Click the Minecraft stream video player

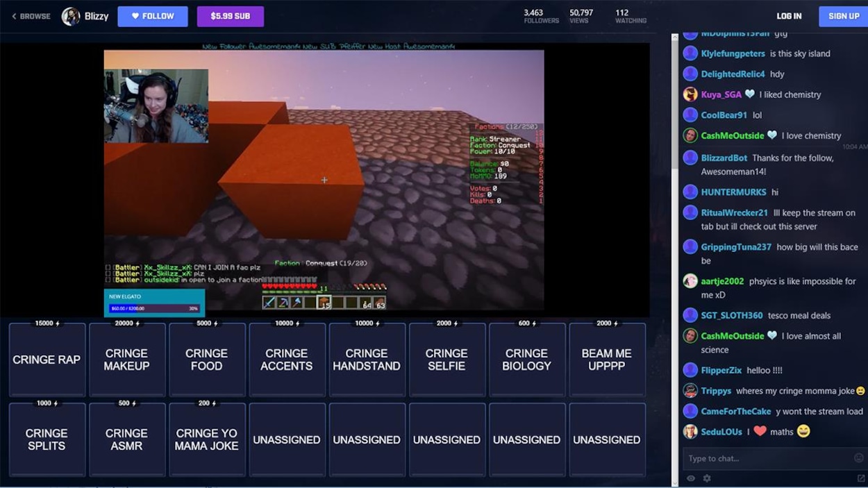(324, 180)
